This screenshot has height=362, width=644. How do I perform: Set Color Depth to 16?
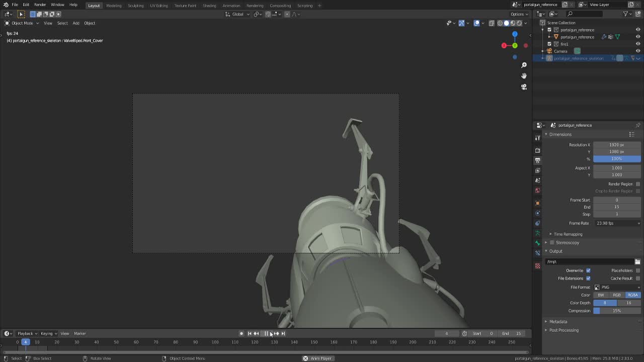tap(629, 303)
